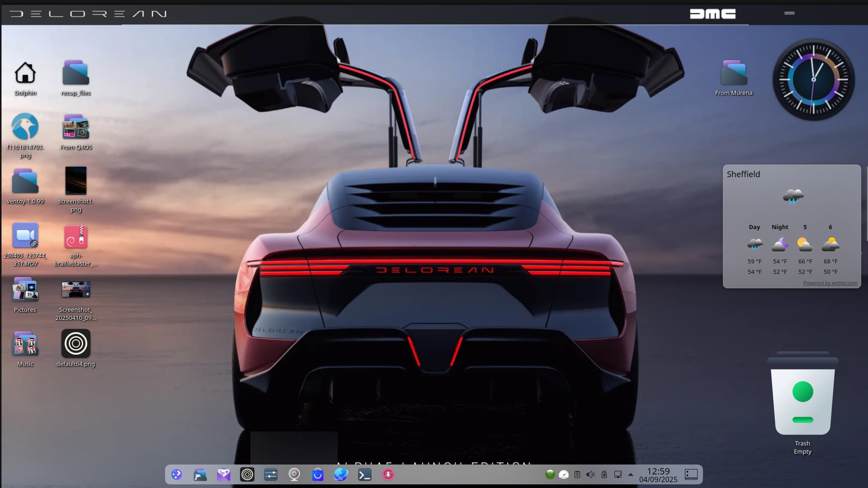
Task: Click the display configuration tray icon
Action: [x=618, y=474]
